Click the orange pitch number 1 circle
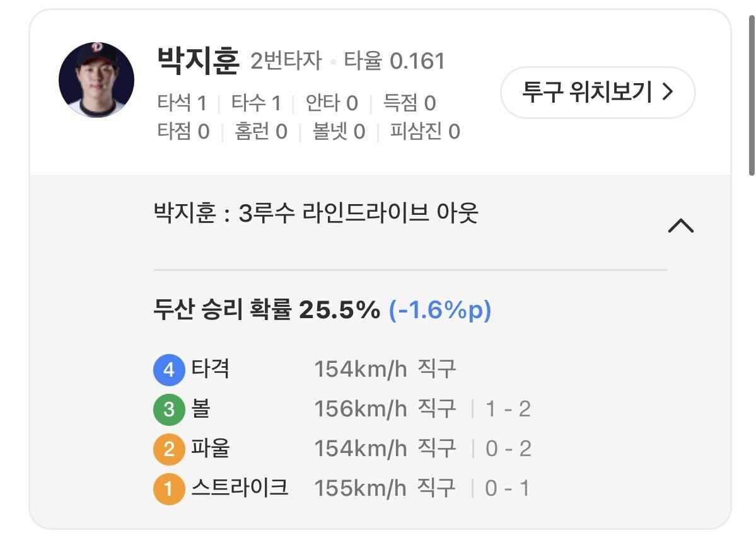The width and height of the screenshot is (756, 538). [168, 489]
